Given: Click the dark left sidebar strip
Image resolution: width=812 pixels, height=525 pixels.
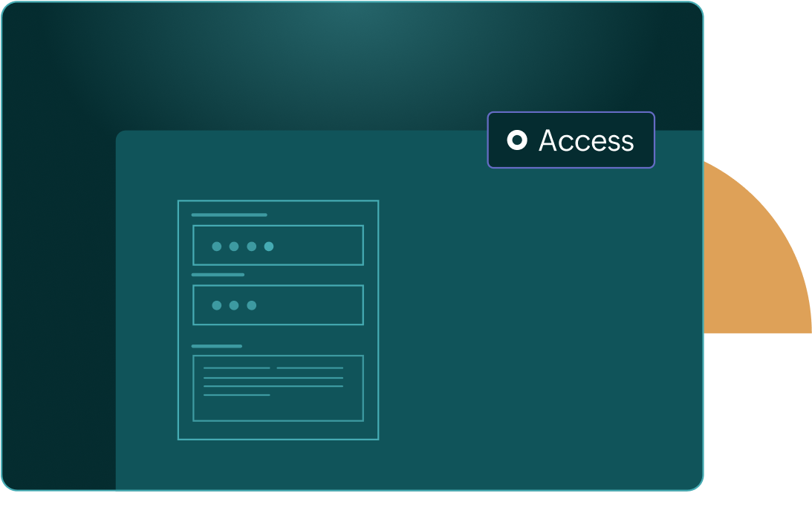Looking at the screenshot, I should click(x=59, y=310).
